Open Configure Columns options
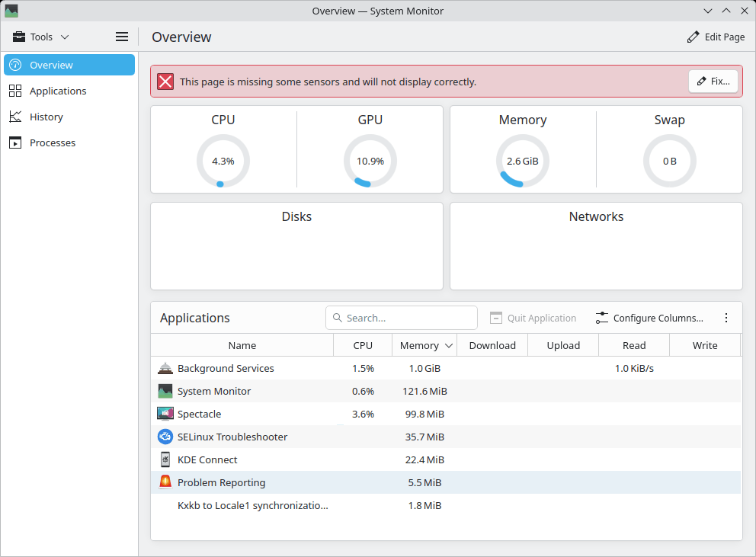The width and height of the screenshot is (756, 557). (650, 318)
